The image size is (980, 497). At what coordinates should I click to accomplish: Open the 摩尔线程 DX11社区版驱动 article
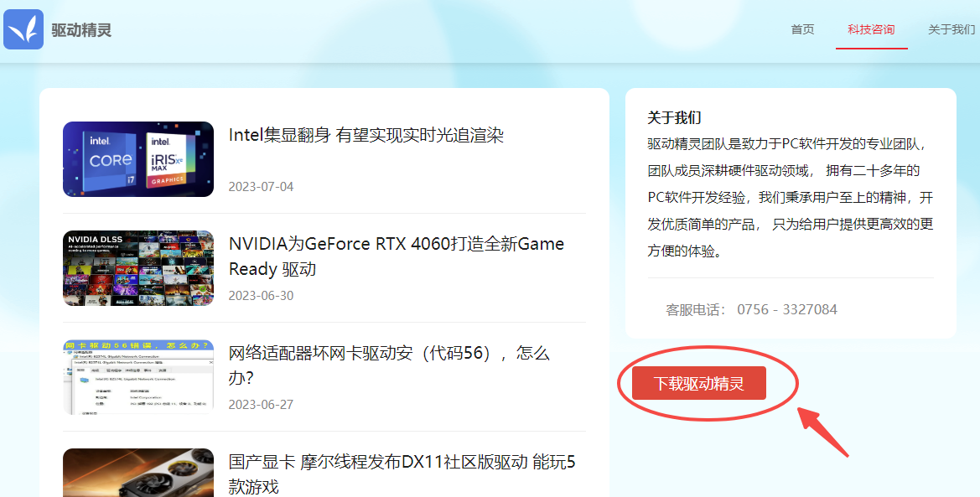pyautogui.click(x=402, y=474)
